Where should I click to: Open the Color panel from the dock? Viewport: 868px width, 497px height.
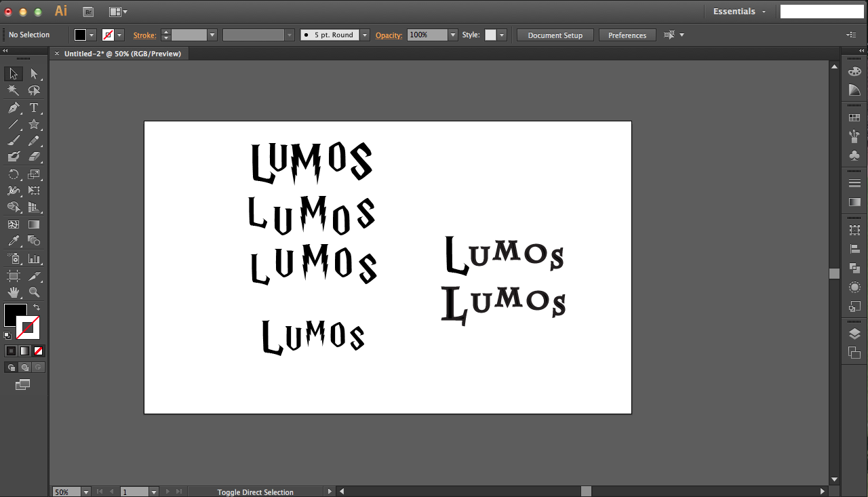(854, 72)
